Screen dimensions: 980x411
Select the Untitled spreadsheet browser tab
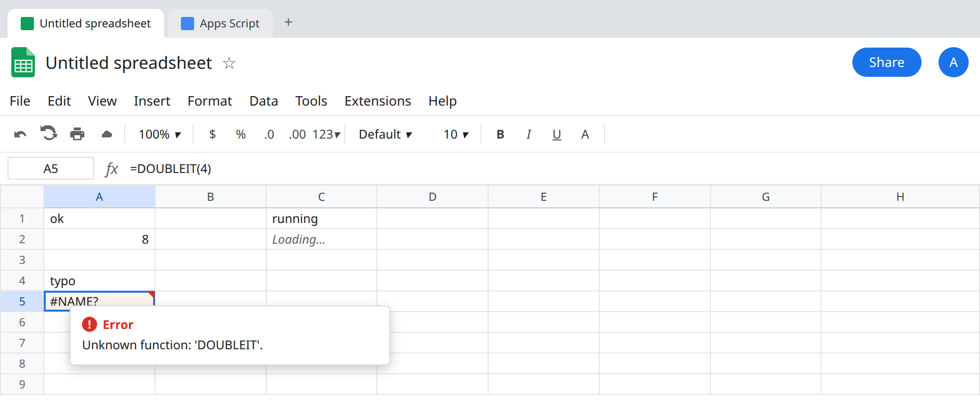click(86, 23)
